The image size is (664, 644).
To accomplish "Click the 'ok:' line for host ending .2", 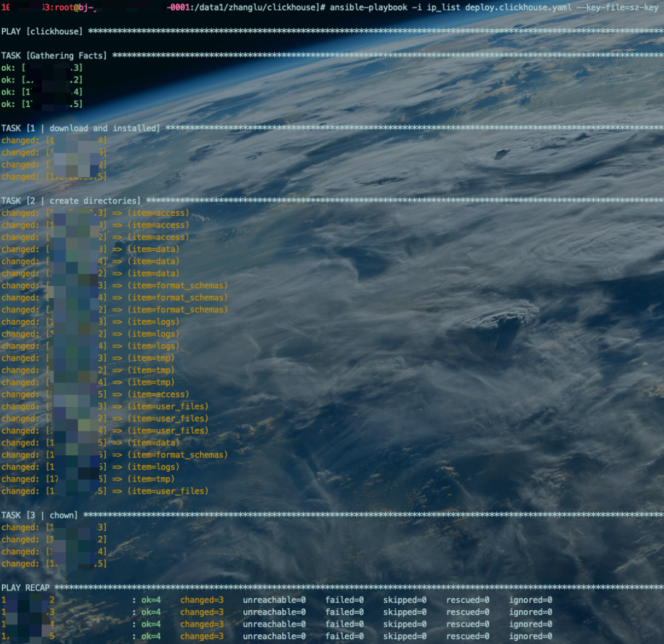I will 42,79.
